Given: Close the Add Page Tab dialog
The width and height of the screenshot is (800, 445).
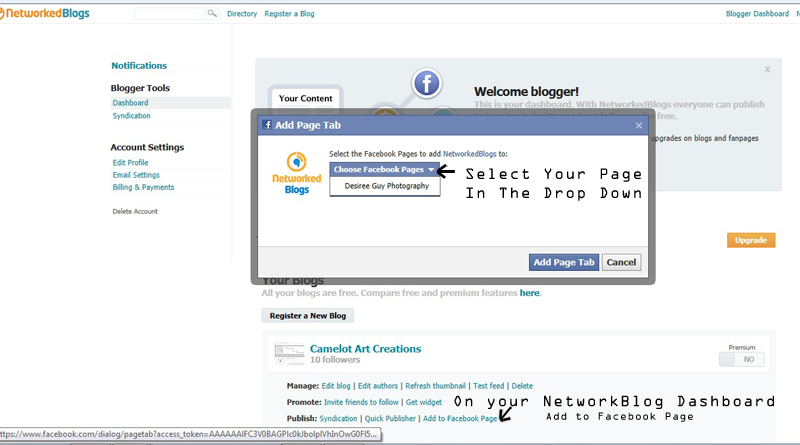Looking at the screenshot, I should point(638,126).
